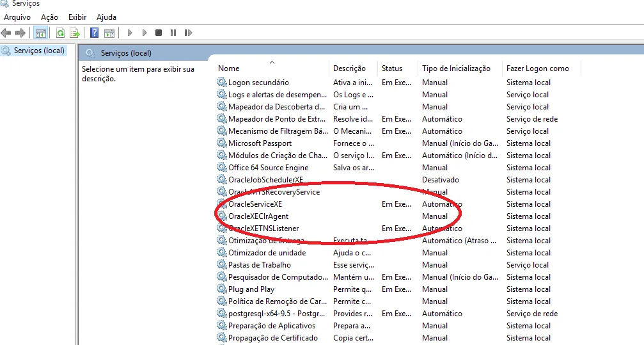Toggle the action pane toolbar icon
The height and width of the screenshot is (345, 644).
click(x=109, y=33)
